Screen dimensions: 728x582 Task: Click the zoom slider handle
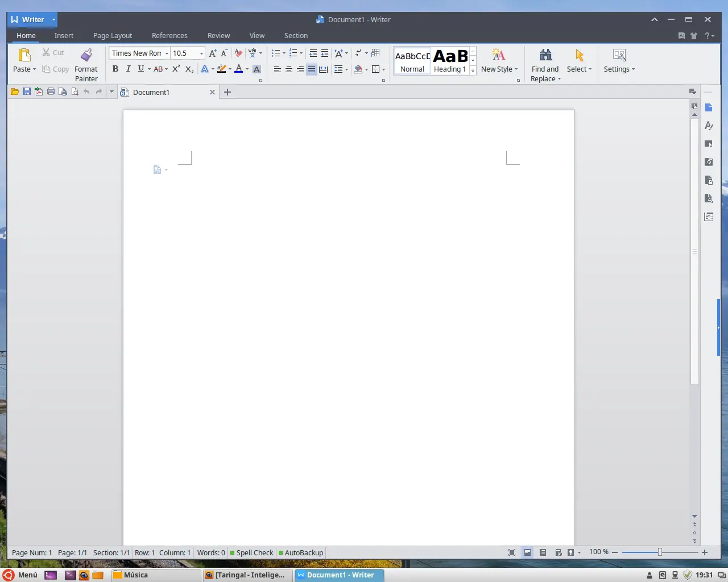(660, 552)
